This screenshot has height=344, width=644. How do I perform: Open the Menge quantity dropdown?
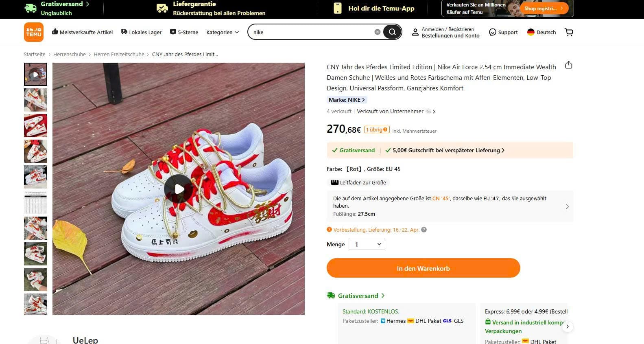tap(367, 244)
